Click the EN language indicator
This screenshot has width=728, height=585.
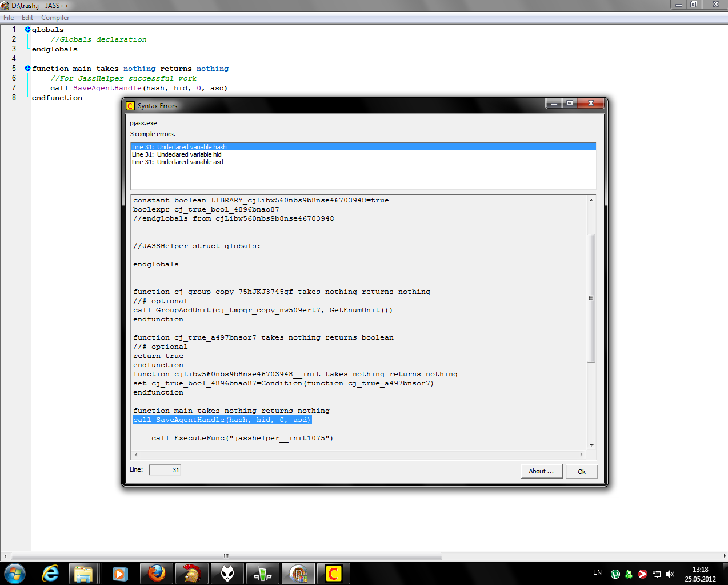tap(597, 572)
